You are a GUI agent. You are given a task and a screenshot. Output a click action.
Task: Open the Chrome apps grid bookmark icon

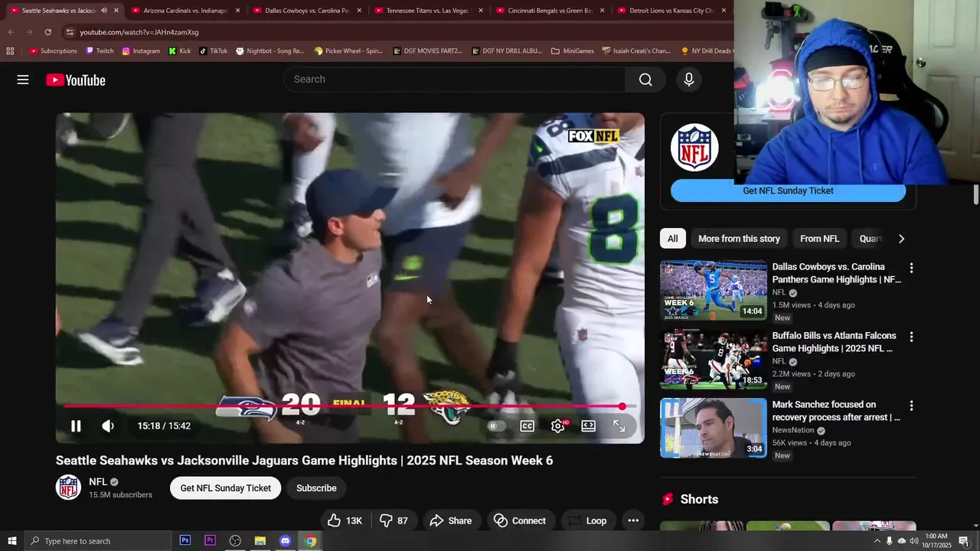10,51
